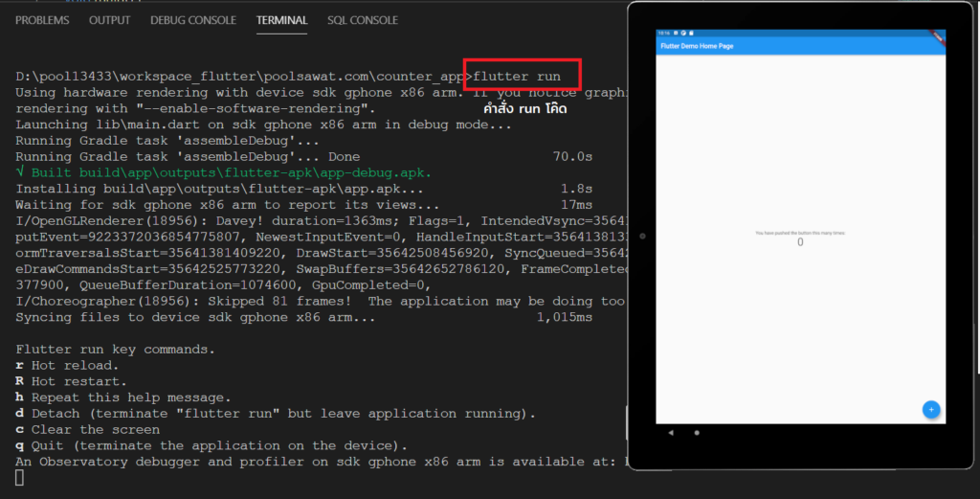Tap the emulator back navigation triangle

click(x=671, y=432)
